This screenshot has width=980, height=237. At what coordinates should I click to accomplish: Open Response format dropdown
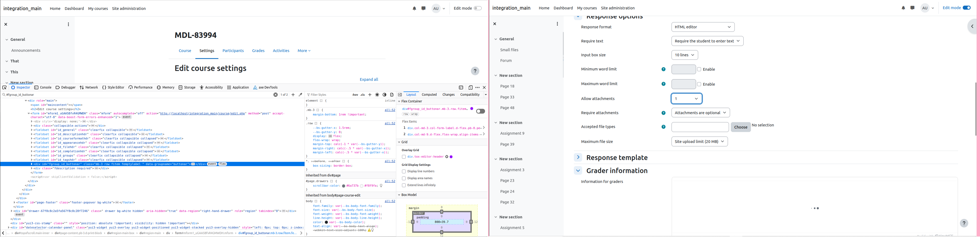[703, 27]
